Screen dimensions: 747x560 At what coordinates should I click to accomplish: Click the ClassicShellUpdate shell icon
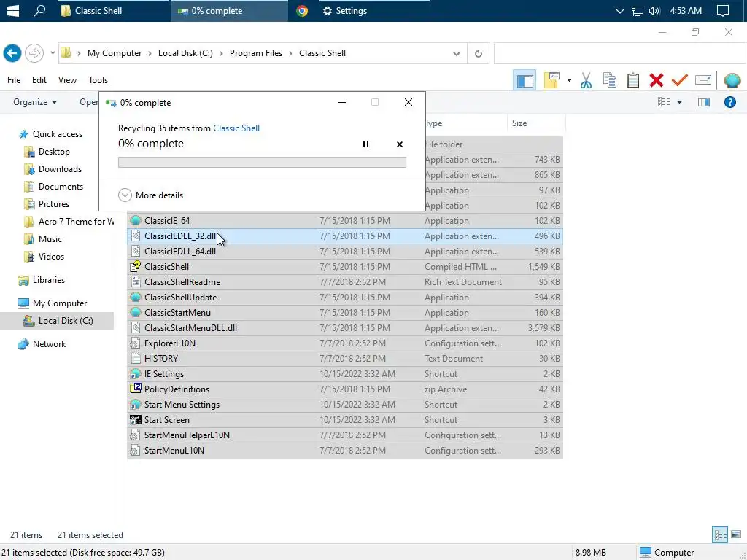(136, 297)
